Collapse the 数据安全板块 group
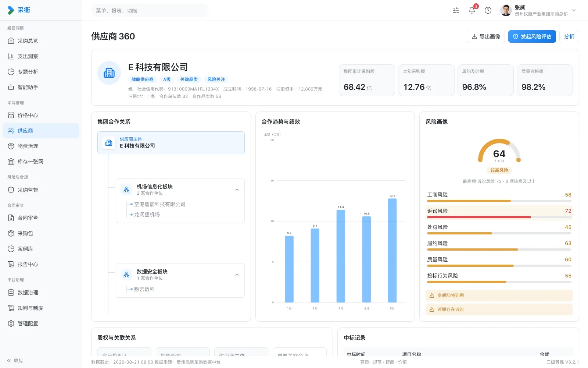Screen dimensions: 588x368 pyautogui.click(x=237, y=275)
